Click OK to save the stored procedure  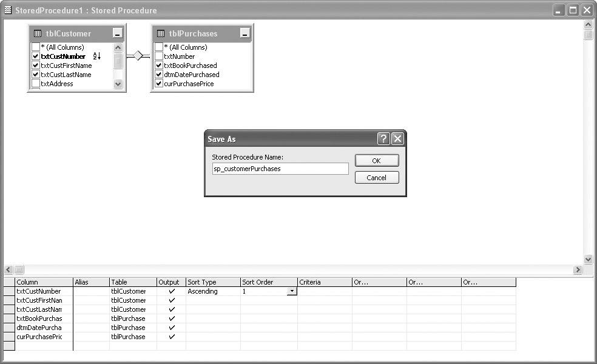[x=376, y=161]
